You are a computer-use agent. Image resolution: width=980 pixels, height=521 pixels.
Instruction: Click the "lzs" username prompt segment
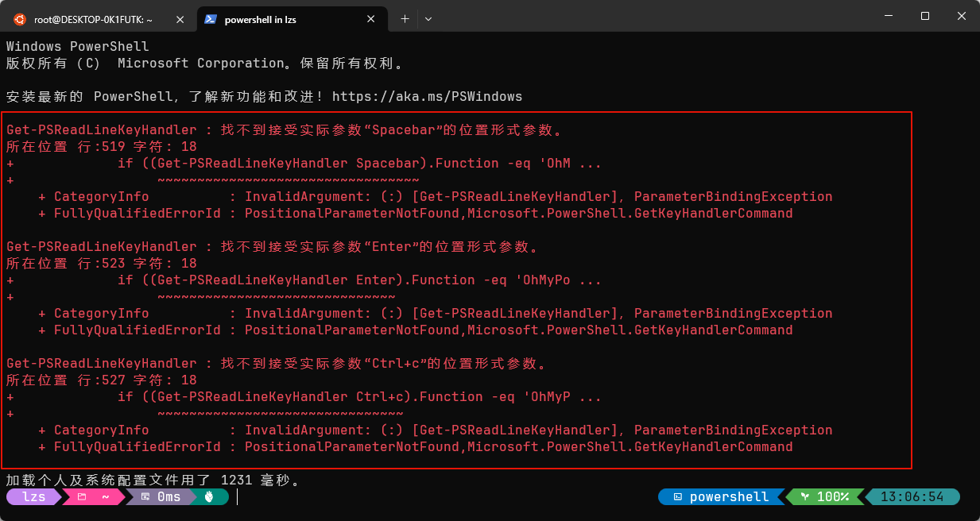click(x=34, y=497)
